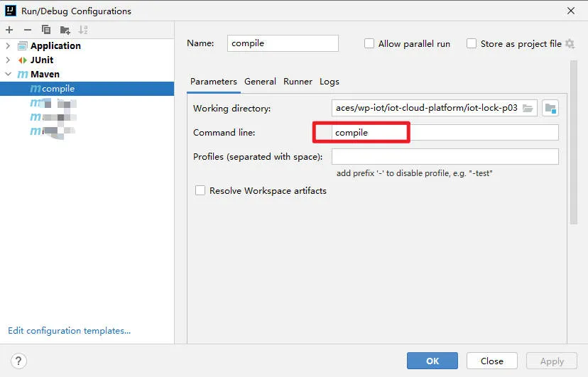The width and height of the screenshot is (588, 377).
Task: Check Resolve Workspace artifacts
Action: 200,190
